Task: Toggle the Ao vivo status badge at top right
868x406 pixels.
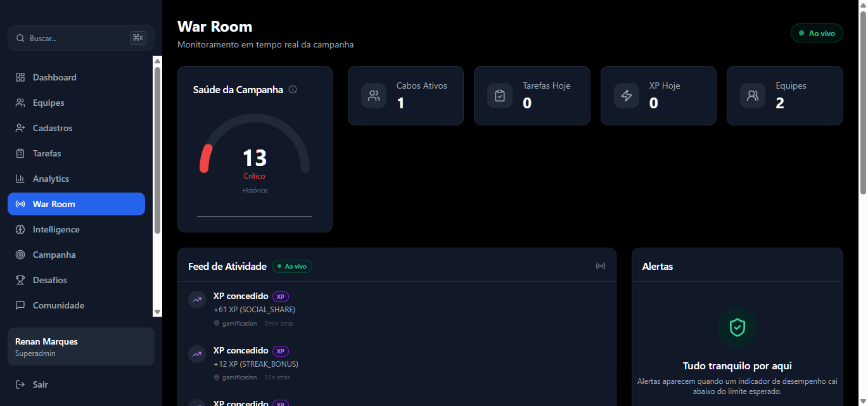Action: 816,33
